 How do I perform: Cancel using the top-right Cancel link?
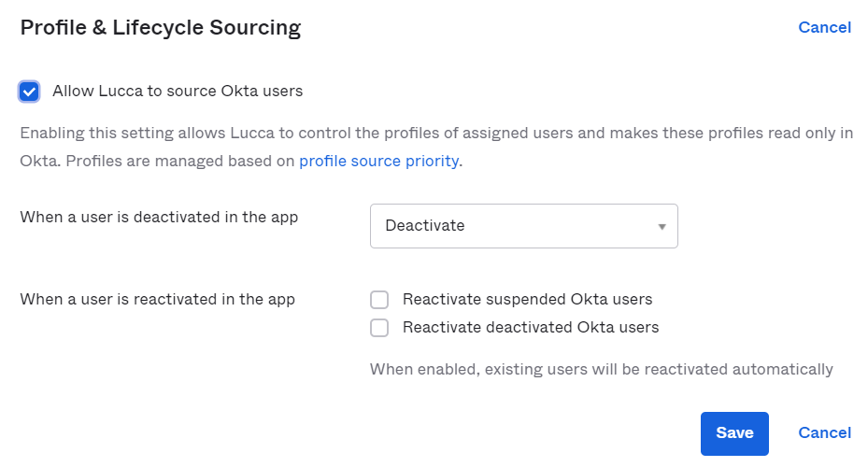click(x=824, y=28)
